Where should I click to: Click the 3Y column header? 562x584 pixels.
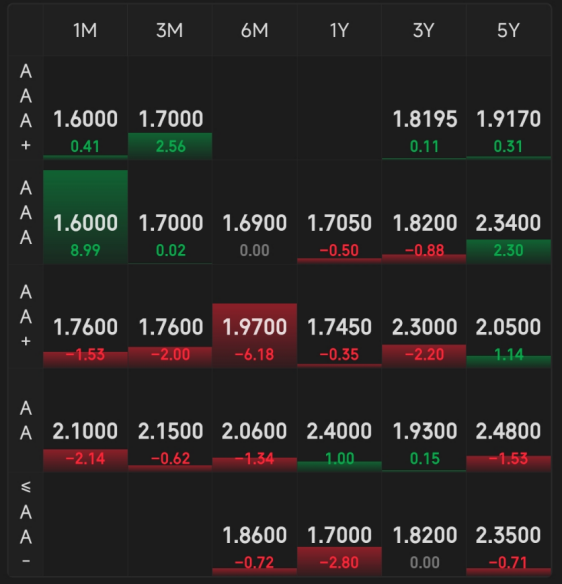tap(424, 30)
